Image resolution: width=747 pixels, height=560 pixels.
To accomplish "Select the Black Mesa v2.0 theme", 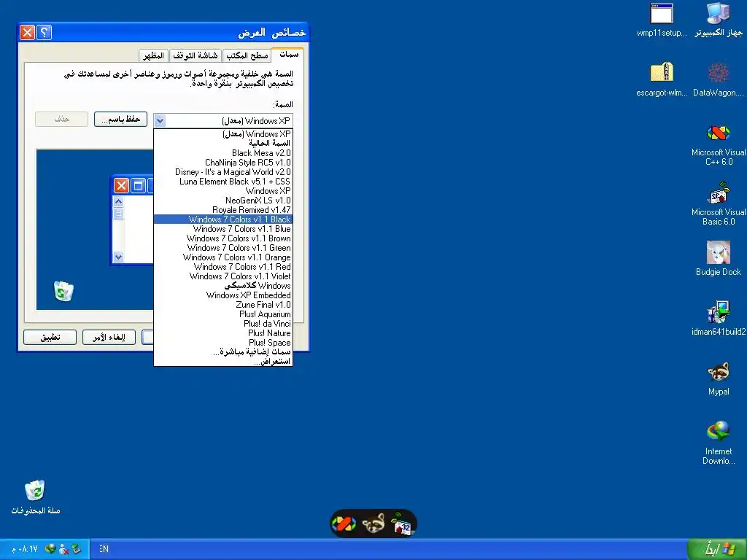I will pos(223,153).
